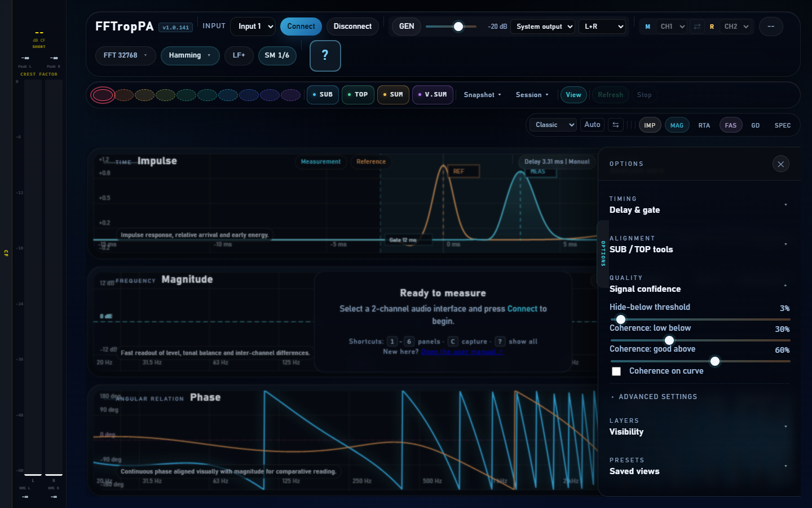Collapse the Signal confidence section
The width and height of the screenshot is (812, 508).
pos(699,284)
